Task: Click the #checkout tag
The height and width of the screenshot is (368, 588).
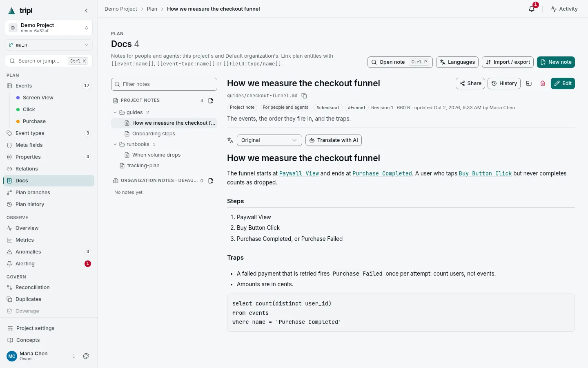Action: tap(328, 108)
